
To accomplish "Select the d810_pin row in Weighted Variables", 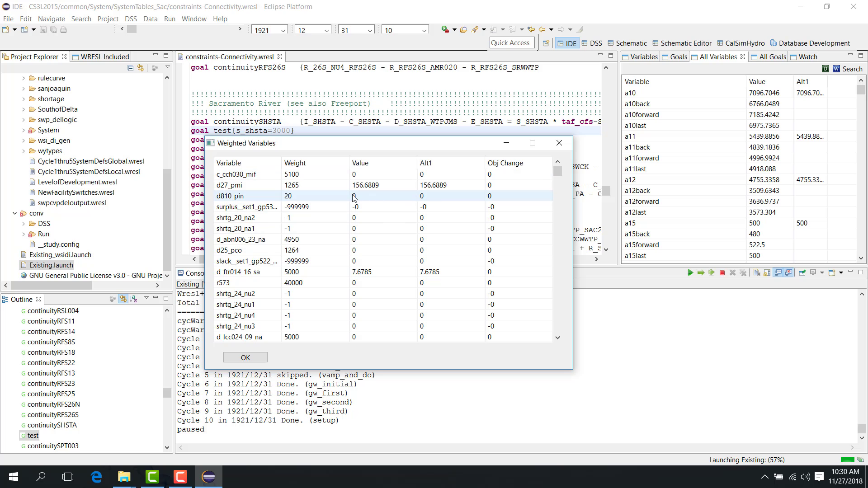I will (x=383, y=196).
